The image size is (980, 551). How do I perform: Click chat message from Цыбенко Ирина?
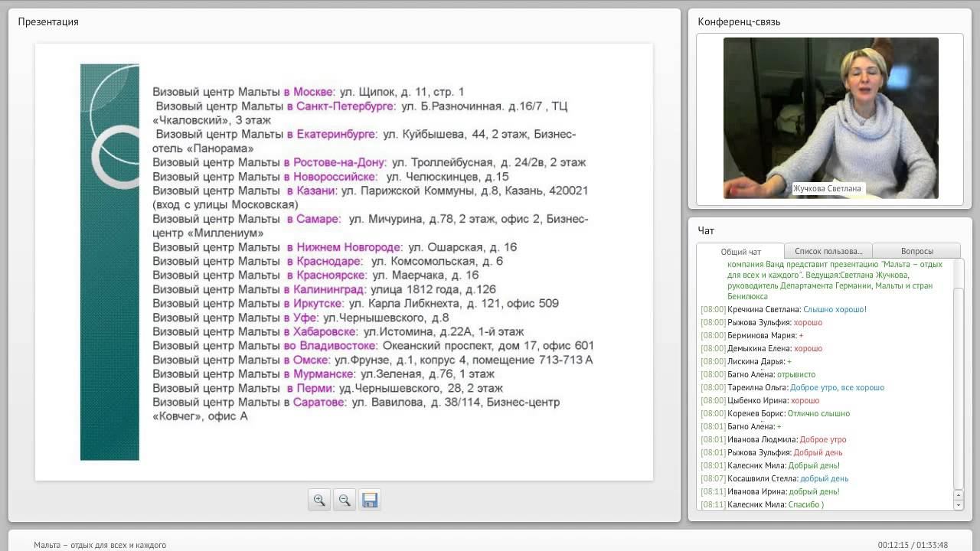[759, 401]
